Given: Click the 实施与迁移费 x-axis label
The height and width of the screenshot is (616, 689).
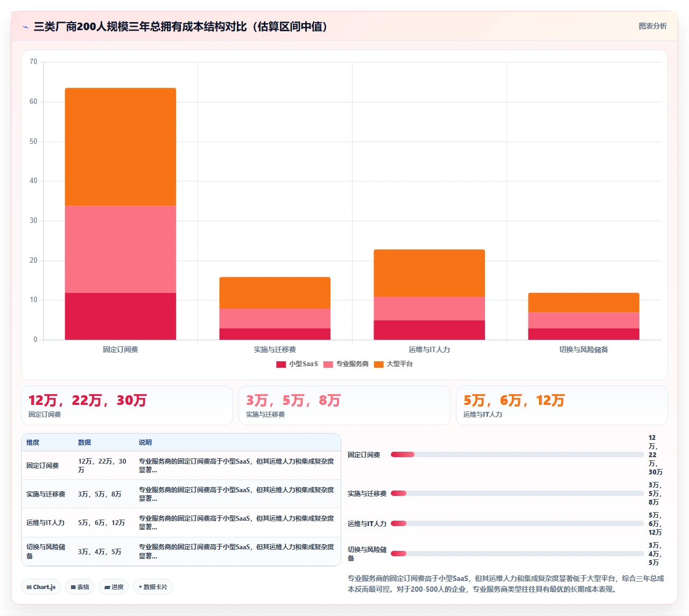Looking at the screenshot, I should tap(275, 349).
